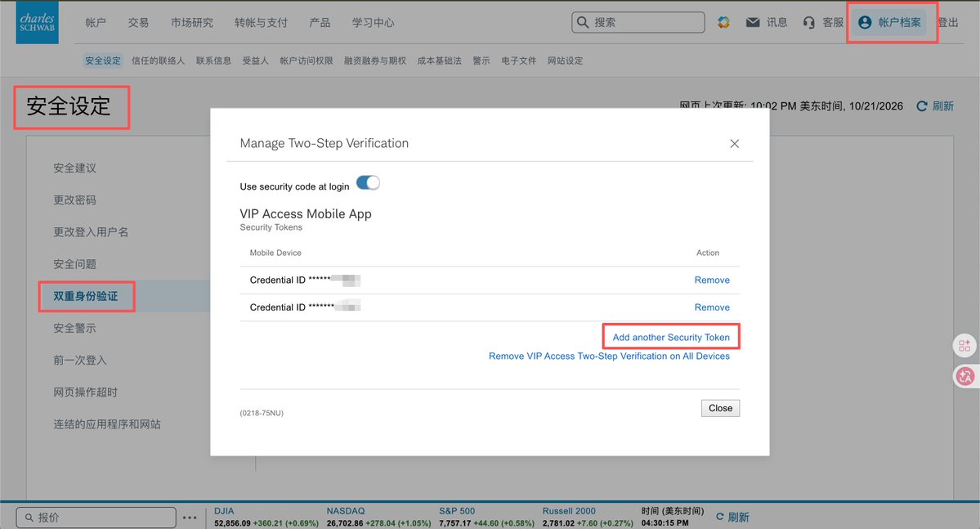This screenshot has height=529, width=980.
Task: Close the dialog with X icon
Action: tap(734, 144)
